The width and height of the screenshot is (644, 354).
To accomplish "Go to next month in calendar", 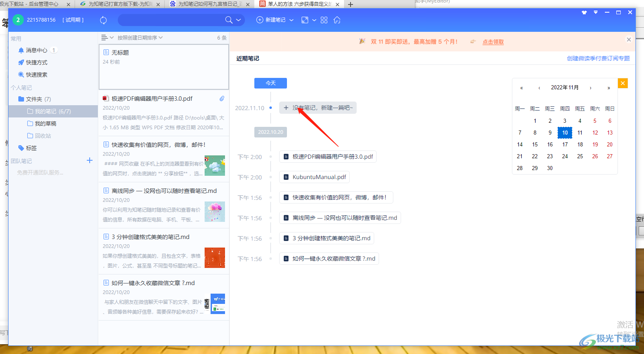I will (x=590, y=88).
